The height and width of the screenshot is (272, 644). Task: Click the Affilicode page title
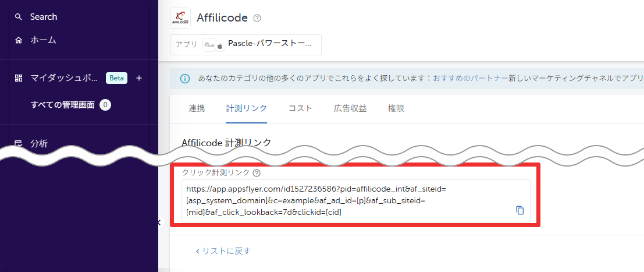(x=222, y=17)
